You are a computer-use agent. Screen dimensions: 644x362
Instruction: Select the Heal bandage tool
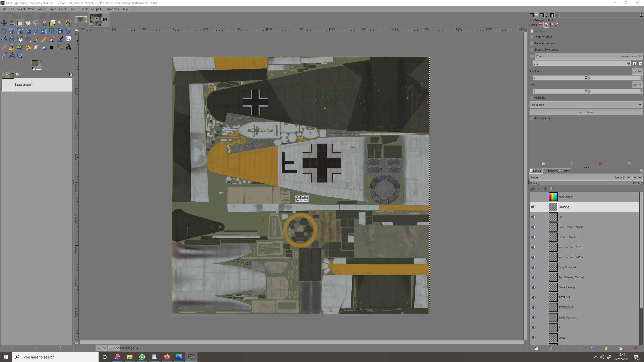coord(28,48)
